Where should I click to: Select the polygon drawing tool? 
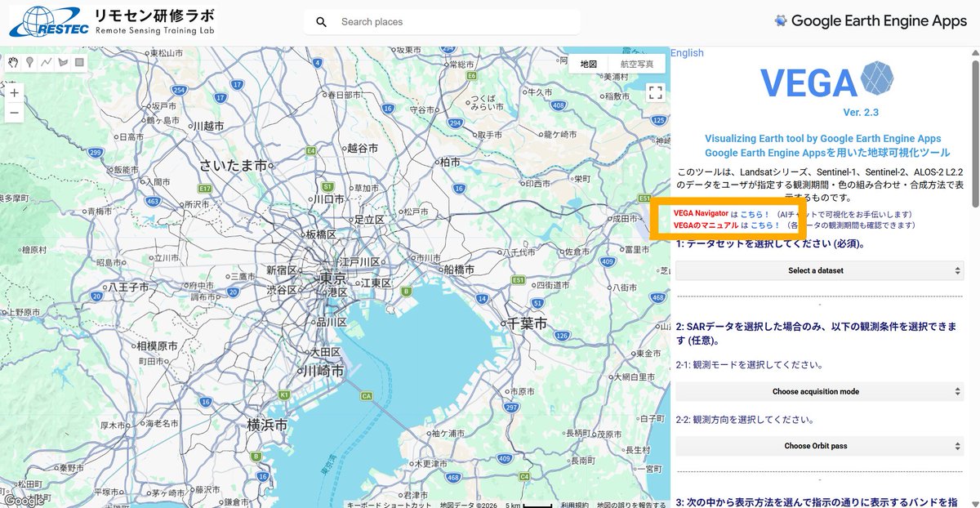click(63, 62)
